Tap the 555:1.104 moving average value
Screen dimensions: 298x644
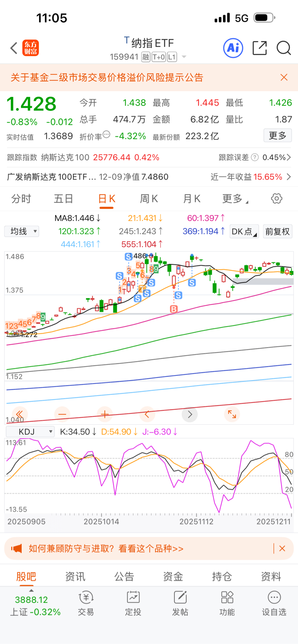[142, 244]
